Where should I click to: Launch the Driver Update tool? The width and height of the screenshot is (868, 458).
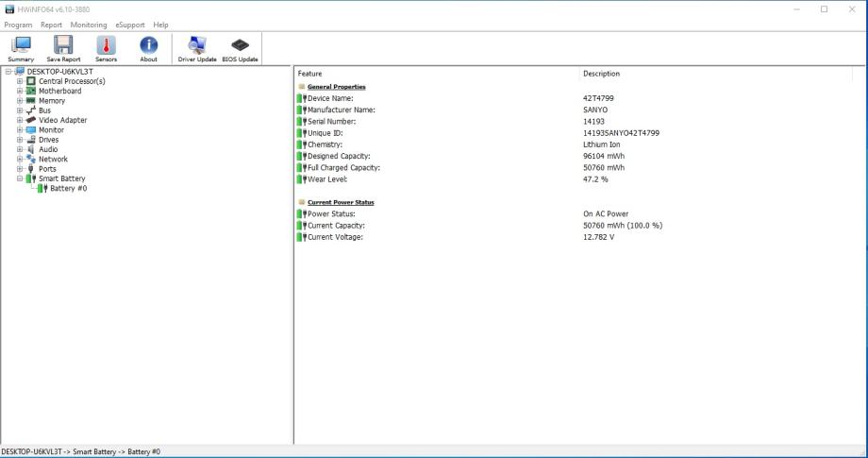click(x=197, y=48)
